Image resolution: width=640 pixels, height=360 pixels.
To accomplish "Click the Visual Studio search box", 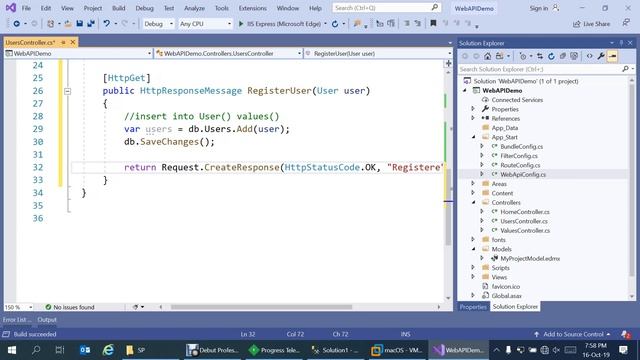I will tap(386, 8).
